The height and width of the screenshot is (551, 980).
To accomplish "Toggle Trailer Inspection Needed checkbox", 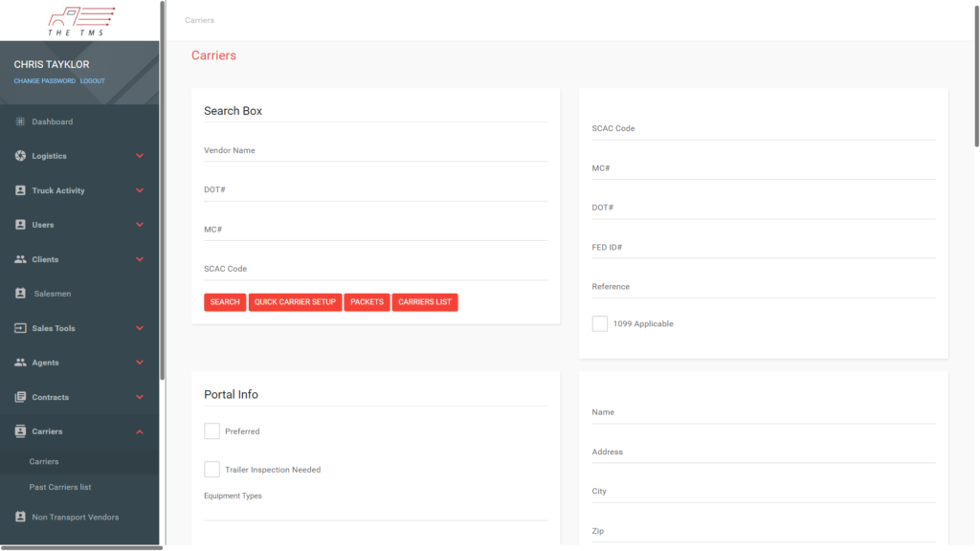I will tap(212, 470).
